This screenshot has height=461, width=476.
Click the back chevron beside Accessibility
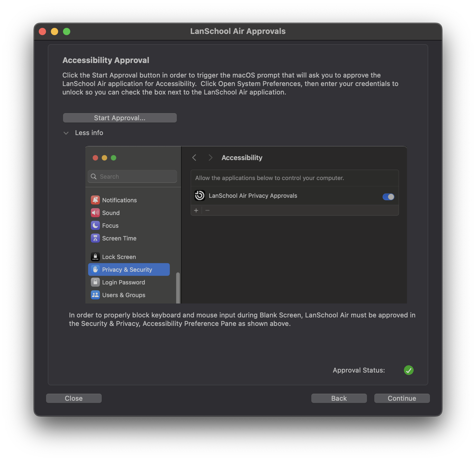click(194, 158)
